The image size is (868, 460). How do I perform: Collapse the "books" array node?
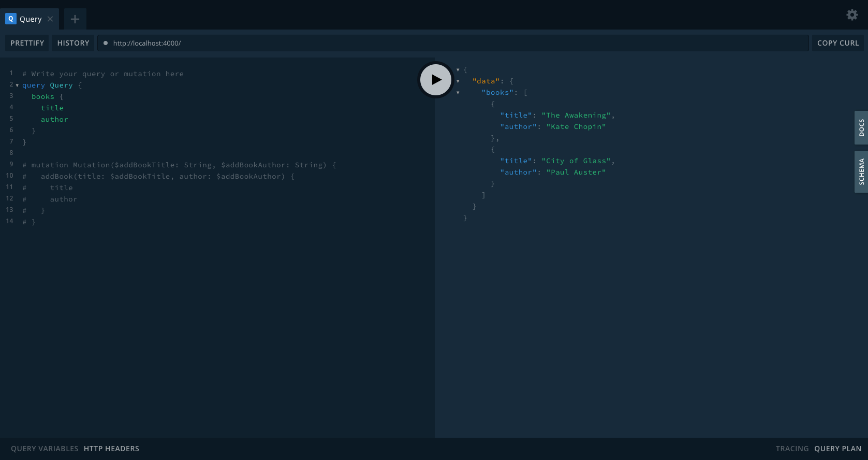pos(458,92)
